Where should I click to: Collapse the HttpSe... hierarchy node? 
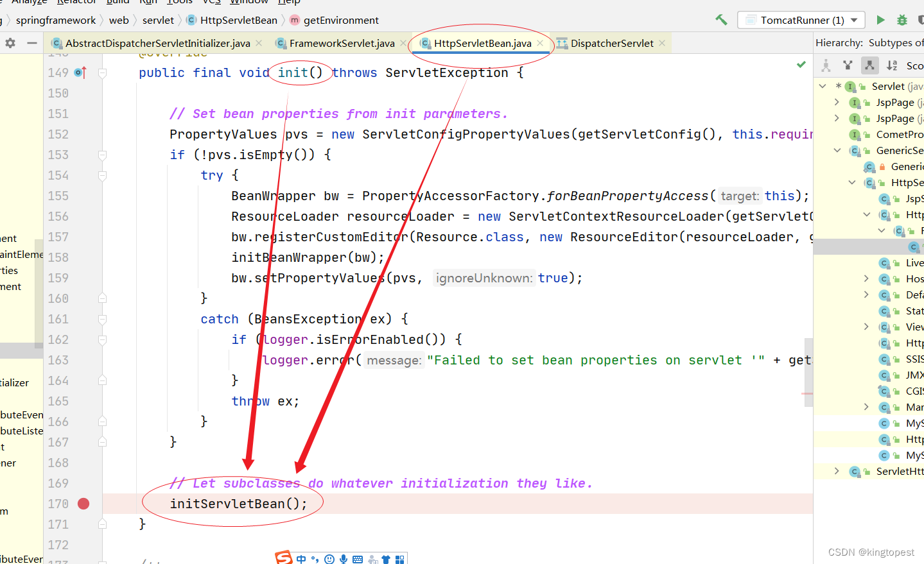click(852, 182)
